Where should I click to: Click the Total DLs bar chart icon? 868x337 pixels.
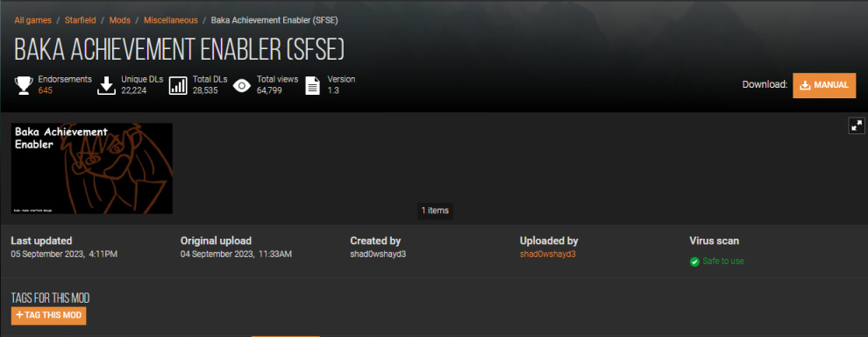click(x=178, y=85)
